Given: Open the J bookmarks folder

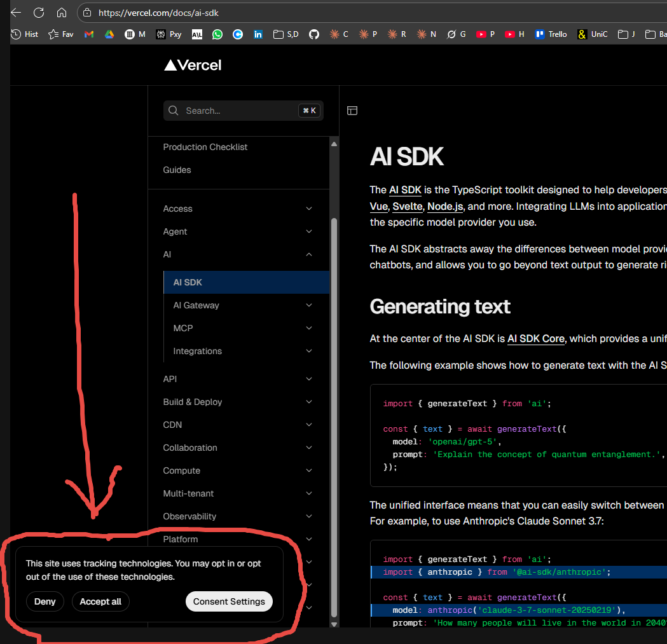Looking at the screenshot, I should [x=626, y=34].
